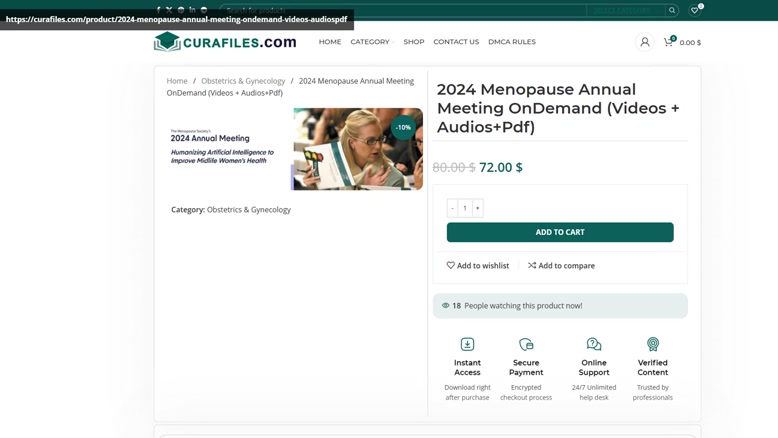Click the eye icon beside 18 People watching
The width and height of the screenshot is (778, 438).
(446, 306)
